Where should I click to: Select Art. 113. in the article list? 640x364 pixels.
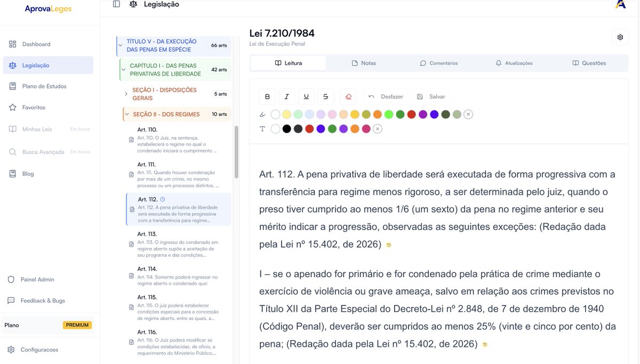[x=179, y=245]
